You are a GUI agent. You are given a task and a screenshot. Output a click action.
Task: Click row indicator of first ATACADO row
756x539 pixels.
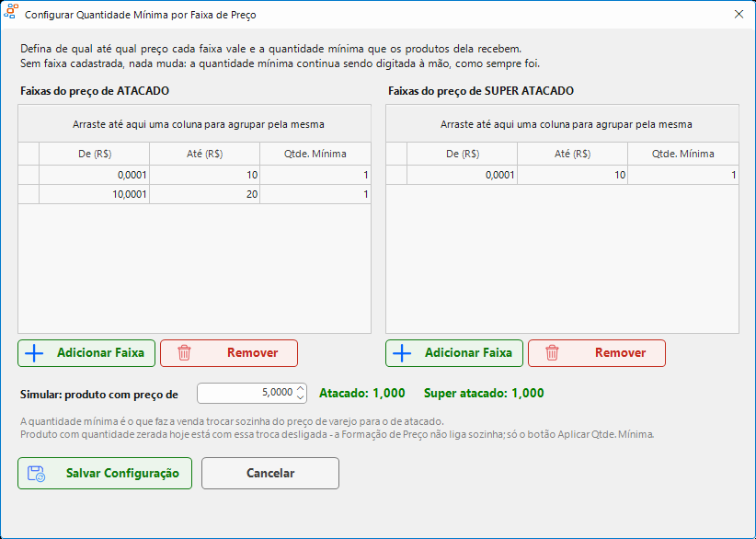tap(29, 175)
